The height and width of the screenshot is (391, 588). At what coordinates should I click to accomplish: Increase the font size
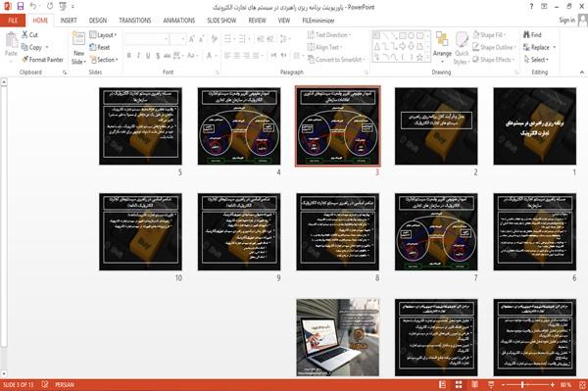192,39
